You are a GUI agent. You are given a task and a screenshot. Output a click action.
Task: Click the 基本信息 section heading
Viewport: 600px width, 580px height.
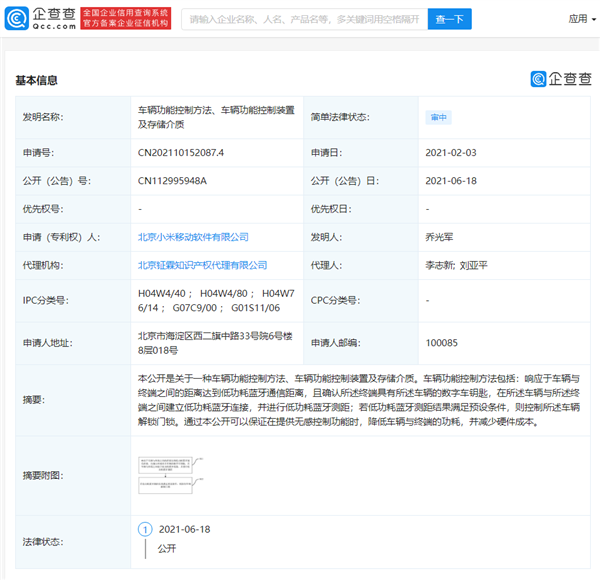[36, 80]
